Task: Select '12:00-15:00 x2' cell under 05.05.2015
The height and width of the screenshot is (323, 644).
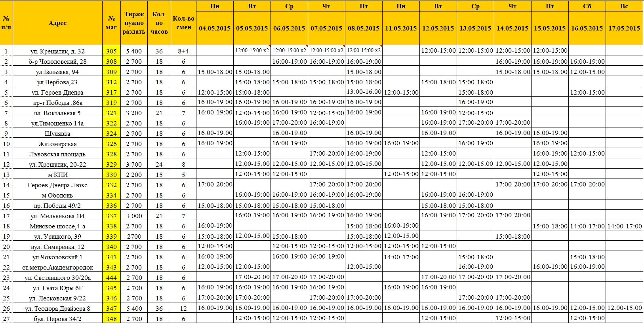Action: coord(252,51)
